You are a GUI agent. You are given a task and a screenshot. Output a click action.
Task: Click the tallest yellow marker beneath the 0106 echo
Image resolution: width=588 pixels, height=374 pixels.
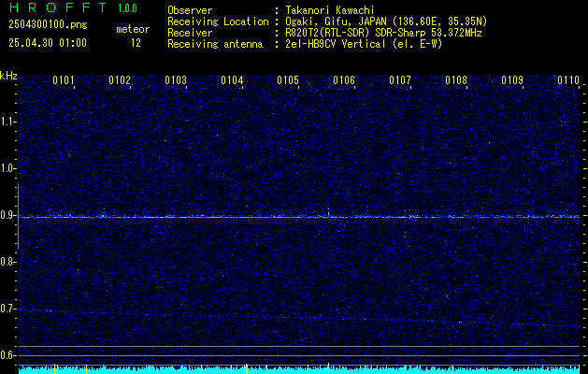click(328, 368)
